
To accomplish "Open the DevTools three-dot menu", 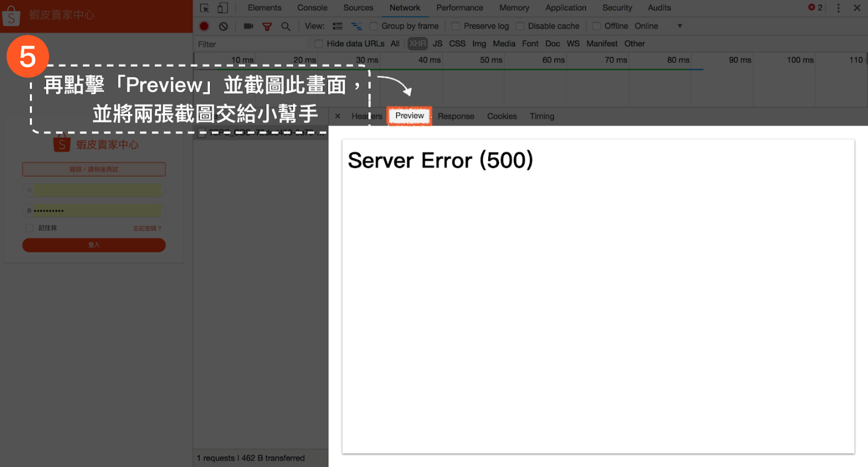I will pyautogui.click(x=838, y=8).
